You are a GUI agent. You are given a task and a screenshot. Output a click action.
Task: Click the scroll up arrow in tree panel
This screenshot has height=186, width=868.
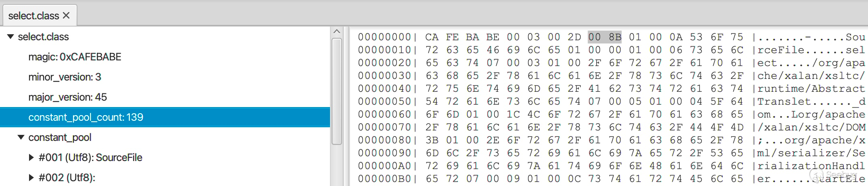click(337, 31)
